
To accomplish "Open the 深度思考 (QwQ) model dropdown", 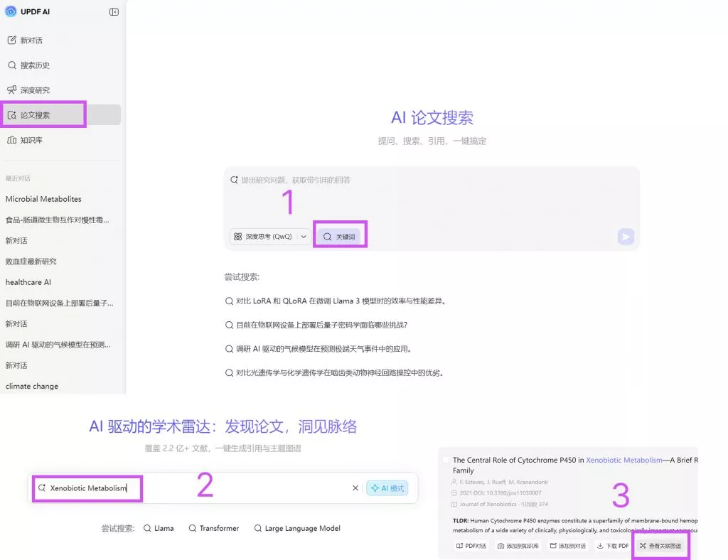I will coord(270,235).
